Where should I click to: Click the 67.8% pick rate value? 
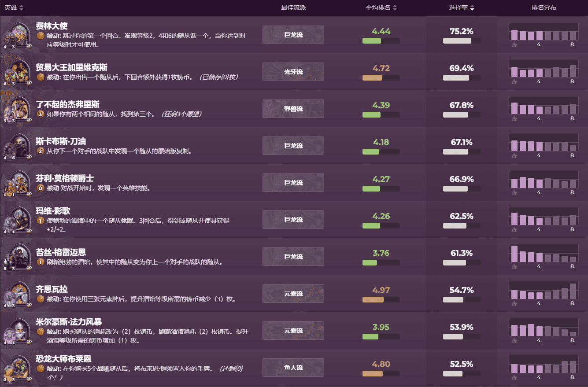(x=462, y=105)
